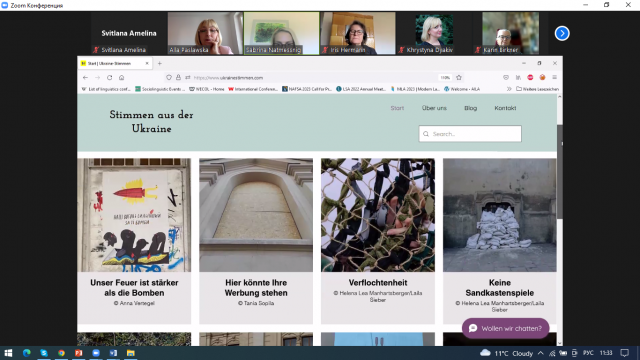Open List of linguistics conf bookmark
Image resolution: width=640 pixels, height=360 pixels.
(x=106, y=89)
